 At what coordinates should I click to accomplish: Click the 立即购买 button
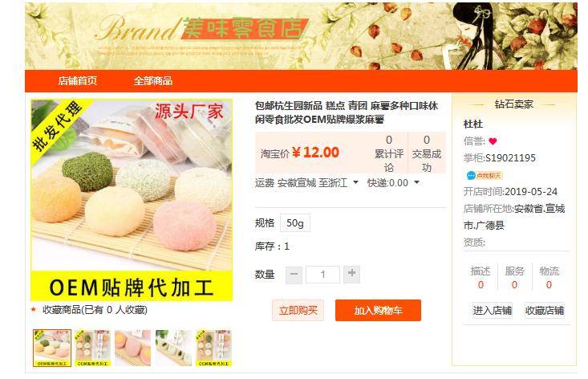[298, 310]
